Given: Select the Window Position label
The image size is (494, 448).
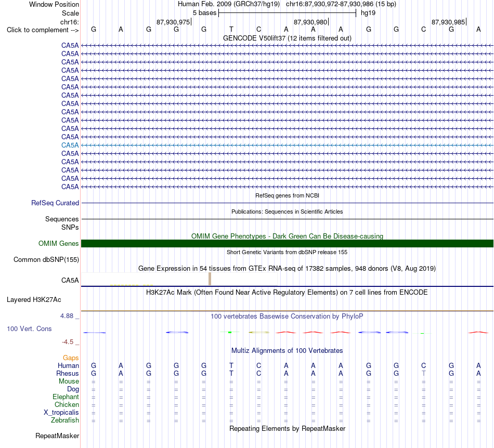Looking at the screenshot, I should coord(54,4).
